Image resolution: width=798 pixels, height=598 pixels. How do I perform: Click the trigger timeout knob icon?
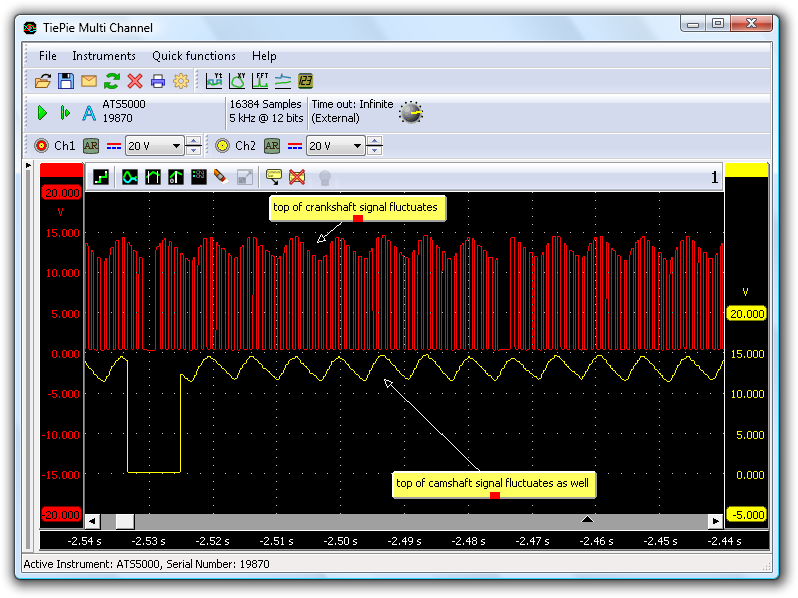(x=411, y=112)
